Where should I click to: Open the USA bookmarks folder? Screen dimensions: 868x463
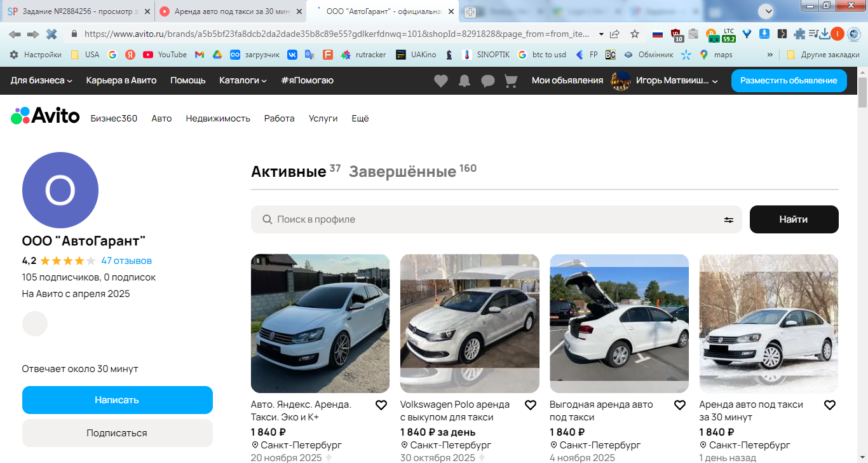point(85,55)
